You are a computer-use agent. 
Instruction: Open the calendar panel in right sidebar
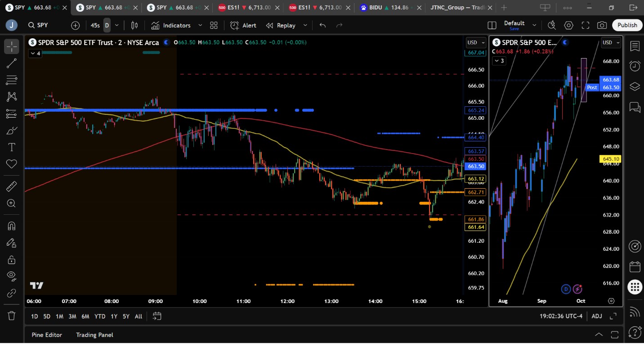635,267
